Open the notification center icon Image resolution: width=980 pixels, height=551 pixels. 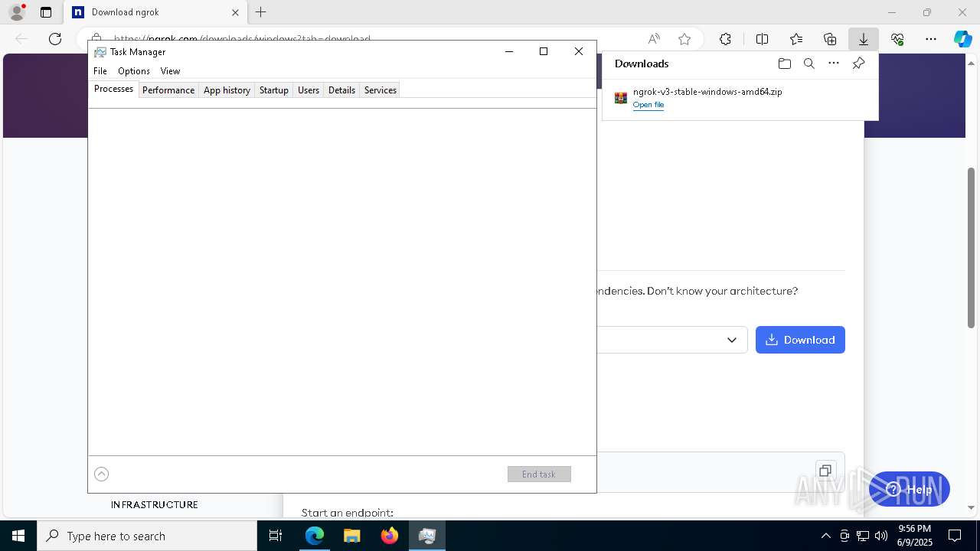pyautogui.click(x=955, y=536)
